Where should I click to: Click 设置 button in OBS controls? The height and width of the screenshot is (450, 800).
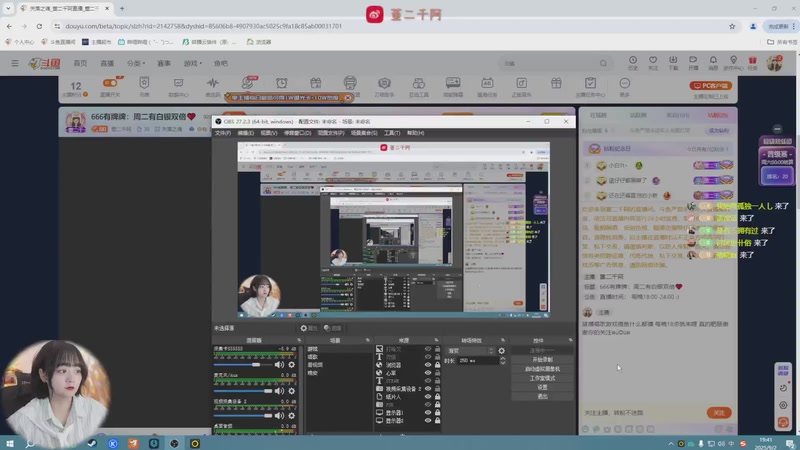pos(542,387)
